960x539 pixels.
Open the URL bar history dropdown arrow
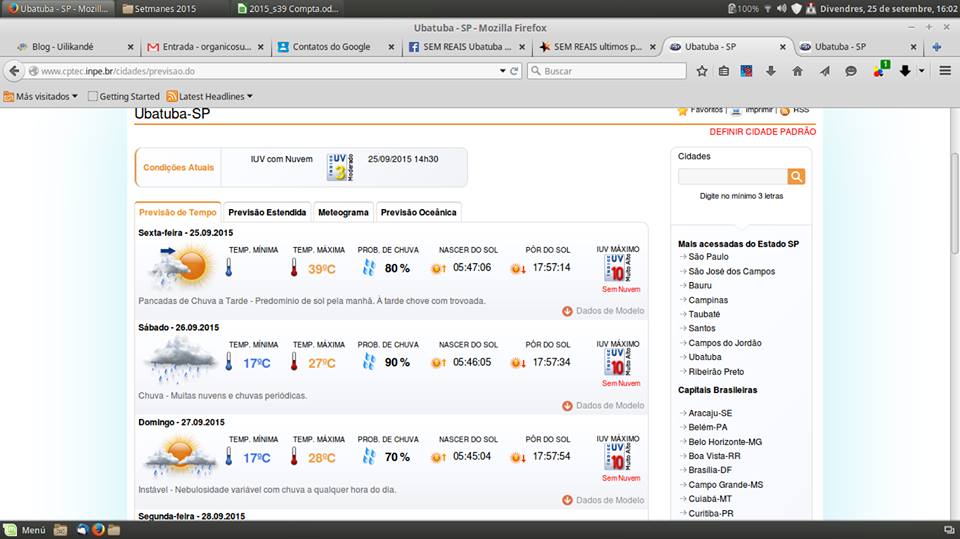click(x=501, y=71)
